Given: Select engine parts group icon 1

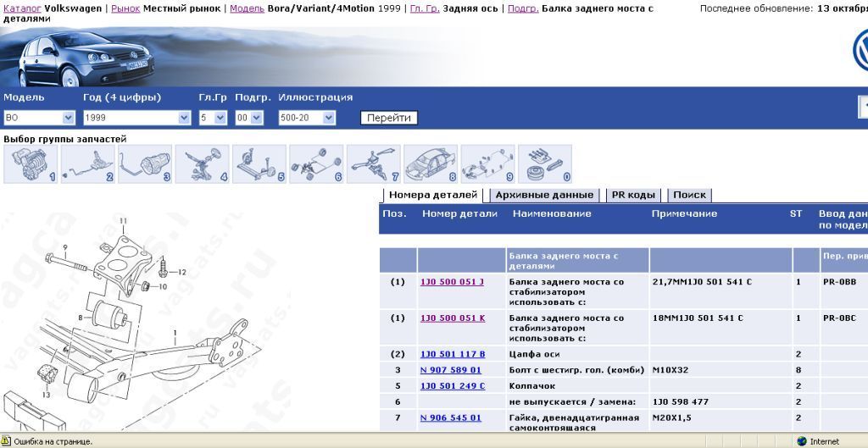Looking at the screenshot, I should click(31, 164).
